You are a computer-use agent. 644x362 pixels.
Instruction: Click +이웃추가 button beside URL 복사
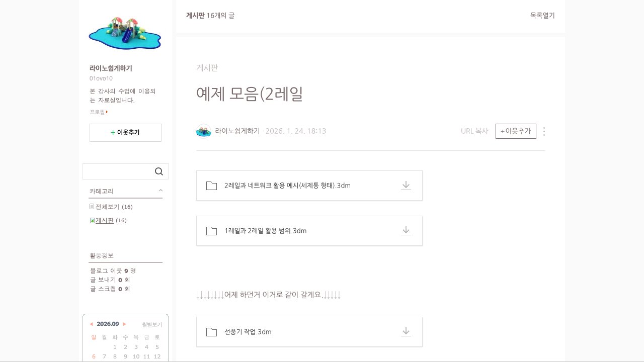point(516,131)
